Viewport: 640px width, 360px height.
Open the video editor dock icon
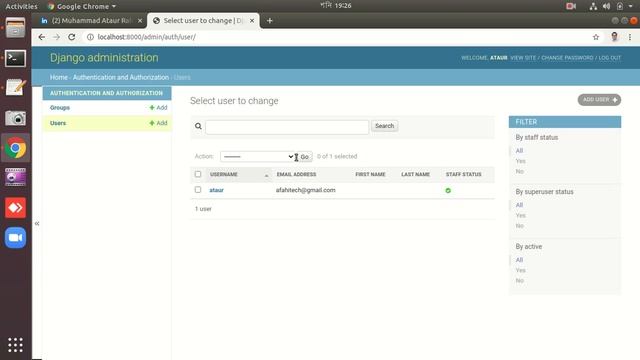click(16, 178)
